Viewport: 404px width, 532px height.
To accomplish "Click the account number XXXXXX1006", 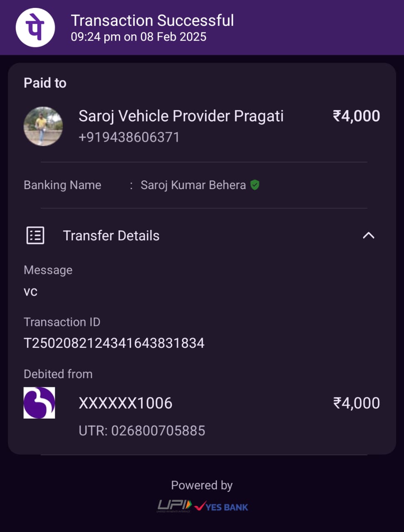I will coord(125,403).
